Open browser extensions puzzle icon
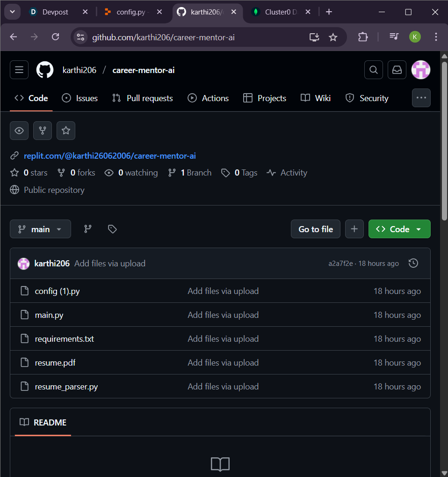The image size is (448, 477). pyautogui.click(x=363, y=37)
